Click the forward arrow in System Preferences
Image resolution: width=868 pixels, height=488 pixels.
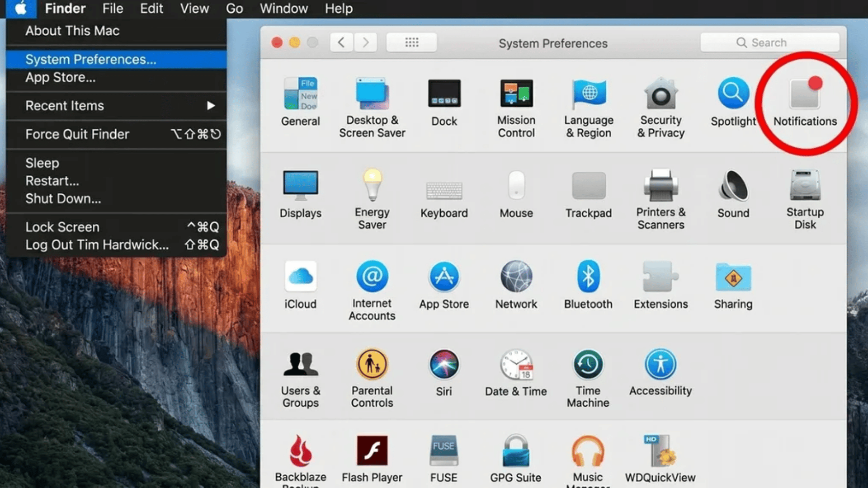(x=365, y=42)
